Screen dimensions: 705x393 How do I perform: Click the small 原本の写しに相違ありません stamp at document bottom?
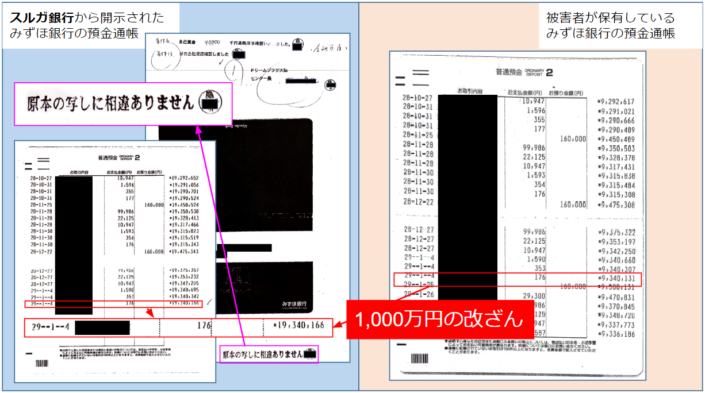click(x=269, y=354)
